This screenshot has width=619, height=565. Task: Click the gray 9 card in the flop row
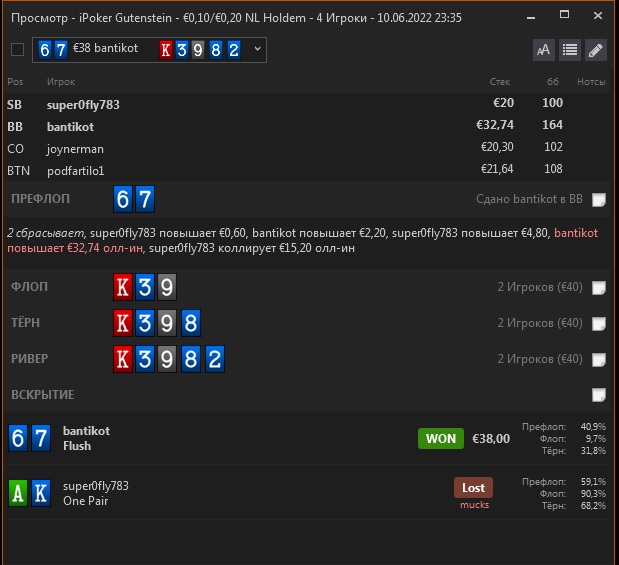click(x=167, y=287)
